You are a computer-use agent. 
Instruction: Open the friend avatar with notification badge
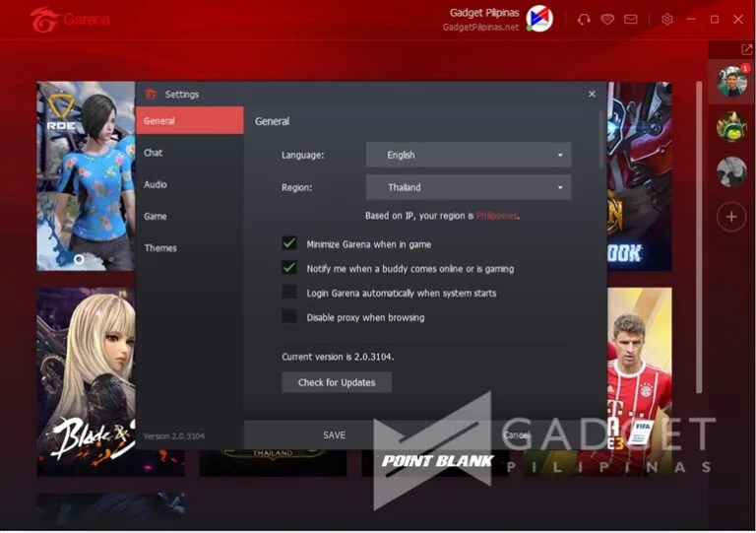[x=732, y=81]
